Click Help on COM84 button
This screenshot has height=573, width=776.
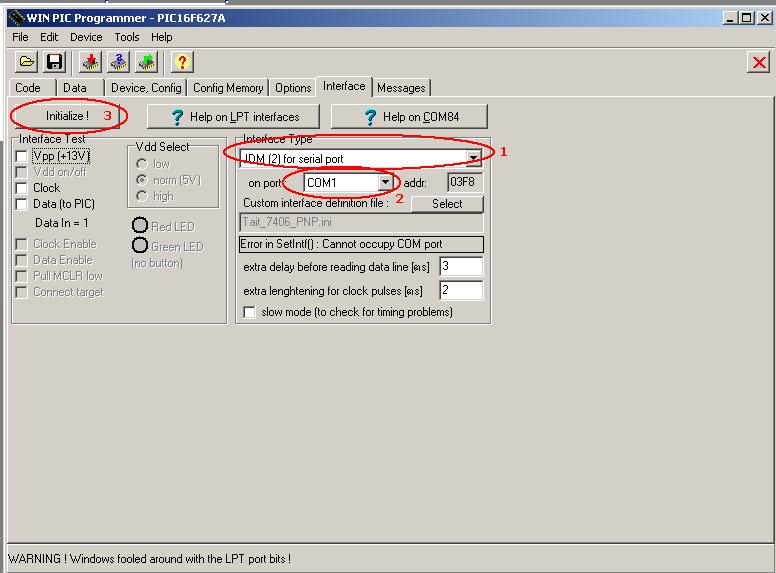point(409,117)
